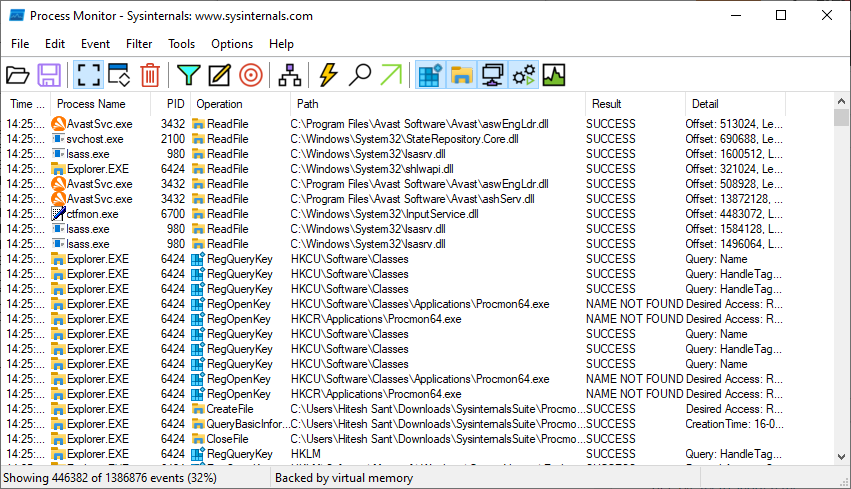
Task: Click the Include Process From Window target icon
Action: [x=251, y=75]
